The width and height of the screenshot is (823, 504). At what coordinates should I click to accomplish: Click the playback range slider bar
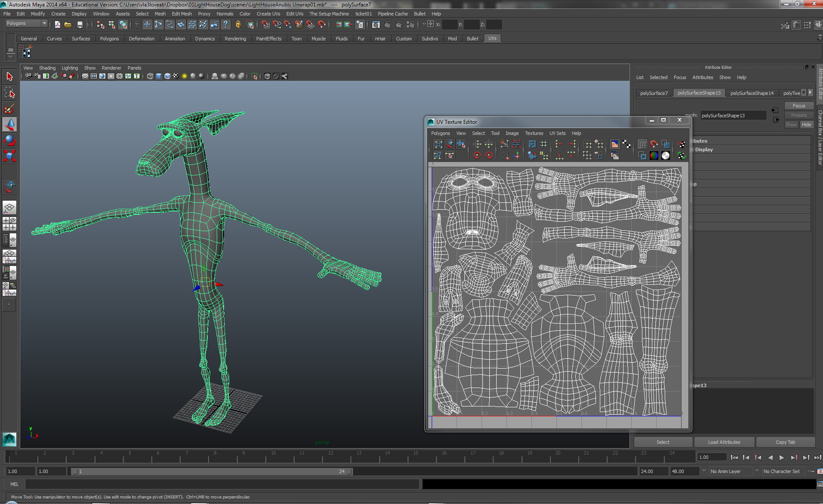click(x=211, y=471)
